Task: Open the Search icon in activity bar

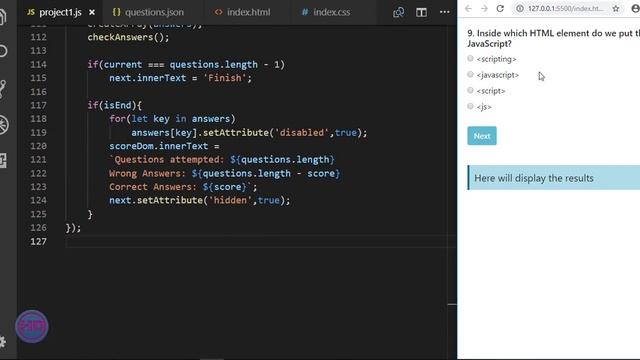Action: [2, 51]
